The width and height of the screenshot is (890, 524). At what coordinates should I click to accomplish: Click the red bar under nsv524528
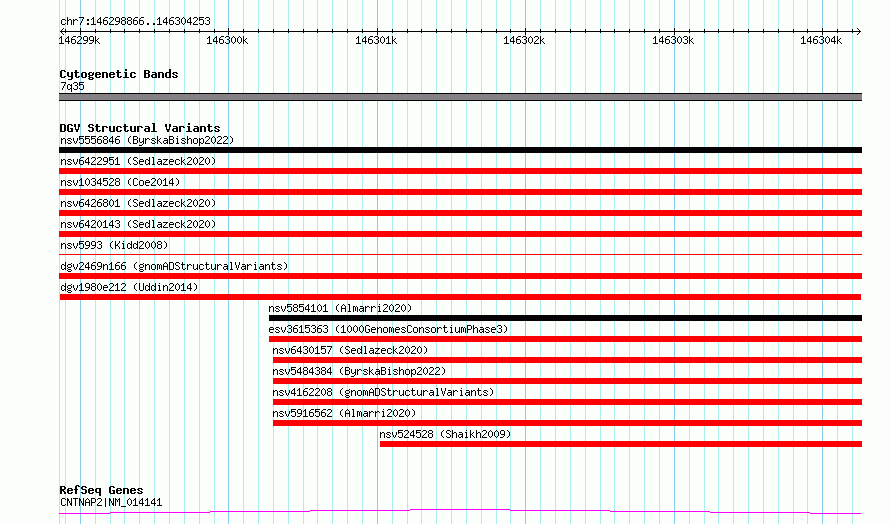pyautogui.click(x=621, y=444)
